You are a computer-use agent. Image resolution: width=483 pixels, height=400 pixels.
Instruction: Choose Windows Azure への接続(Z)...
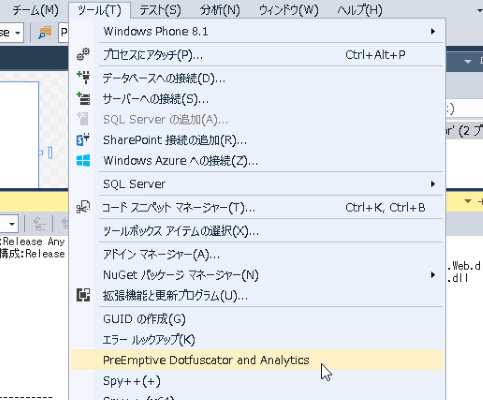[x=257, y=161]
